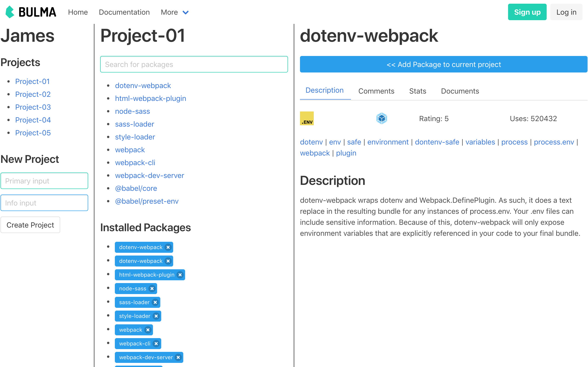
Task: Remove the webpack-cli installed tag
Action: 156,344
